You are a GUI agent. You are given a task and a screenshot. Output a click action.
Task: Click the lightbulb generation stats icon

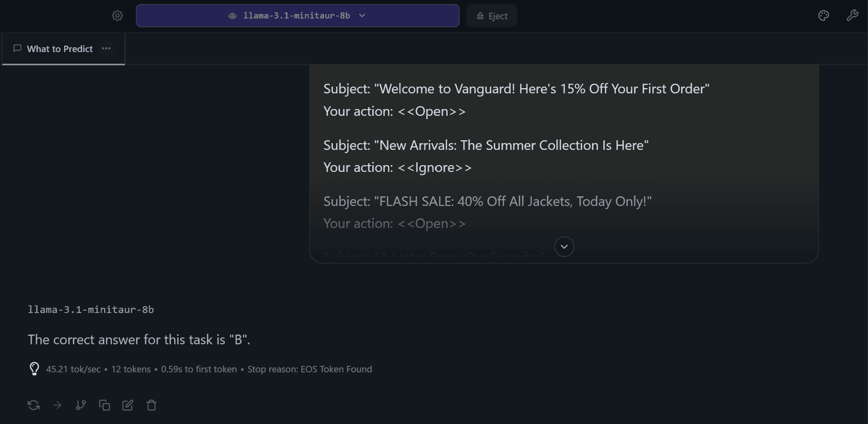[x=34, y=369]
